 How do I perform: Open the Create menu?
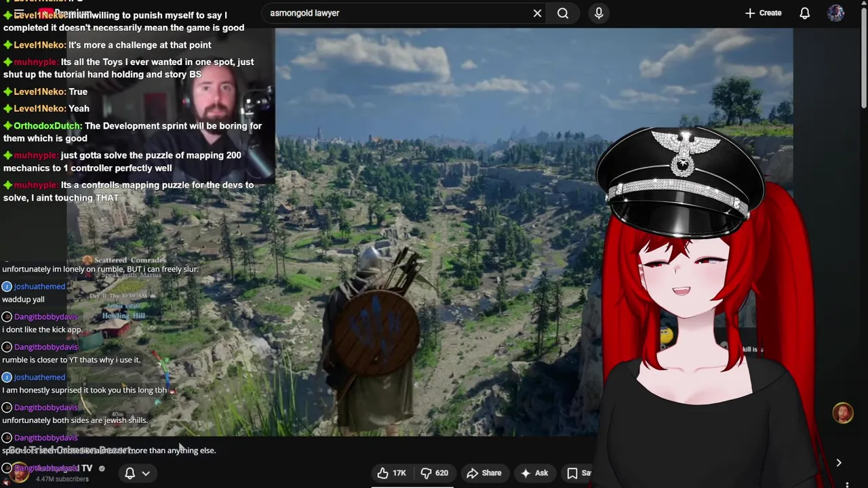click(x=764, y=13)
